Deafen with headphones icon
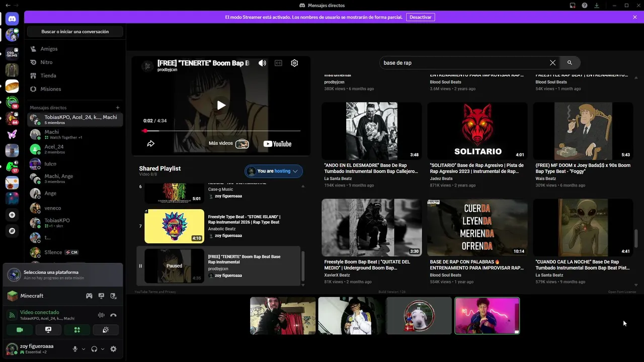This screenshot has width=644, height=362. pos(94,349)
